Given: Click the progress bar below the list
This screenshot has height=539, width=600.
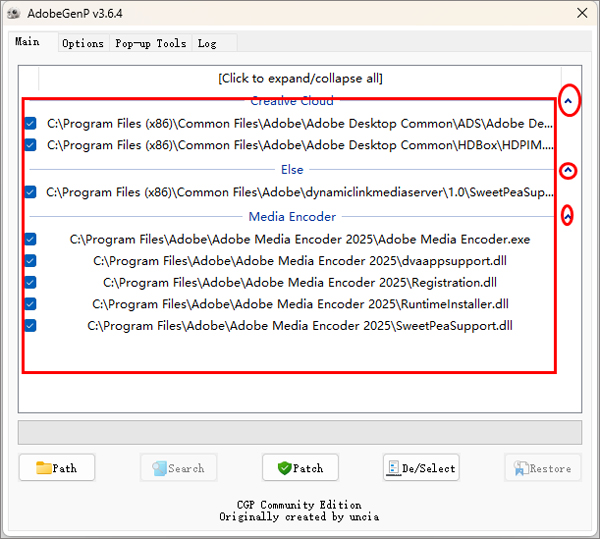Looking at the screenshot, I should (300, 432).
